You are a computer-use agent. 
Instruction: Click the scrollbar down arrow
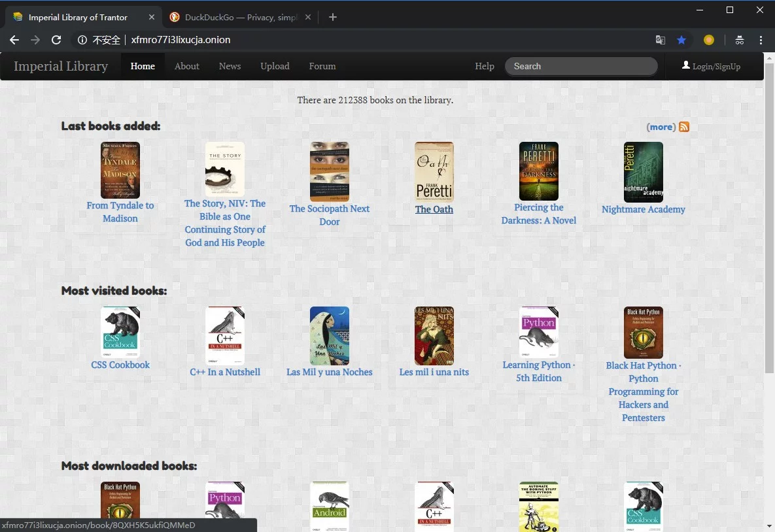pyautogui.click(x=770, y=526)
